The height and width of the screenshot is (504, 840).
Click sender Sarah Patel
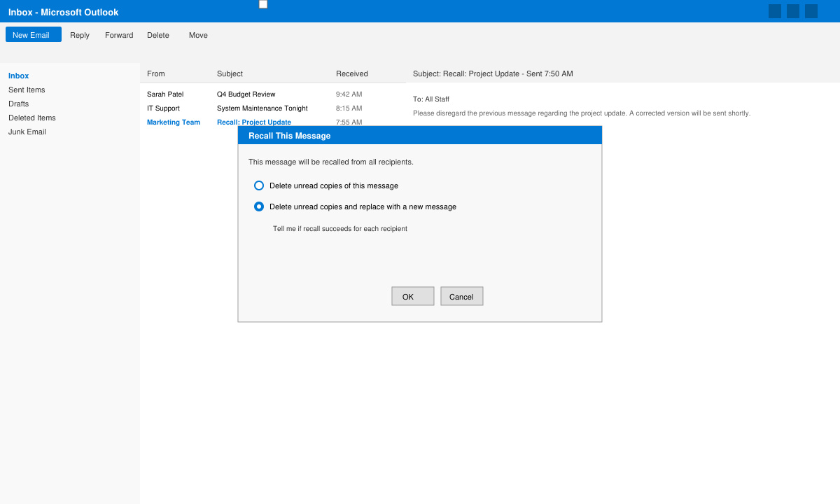coord(165,94)
